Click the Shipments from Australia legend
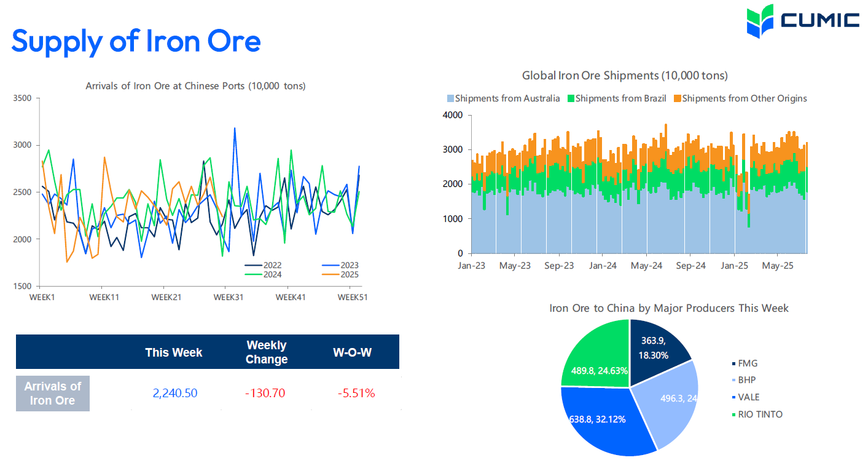This screenshot has width=868, height=463. pyautogui.click(x=503, y=98)
